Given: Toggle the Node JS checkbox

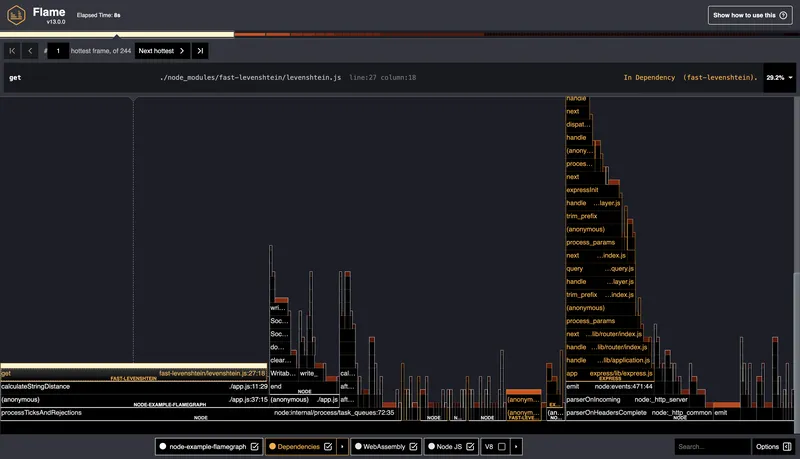Looking at the screenshot, I should coord(469,446).
